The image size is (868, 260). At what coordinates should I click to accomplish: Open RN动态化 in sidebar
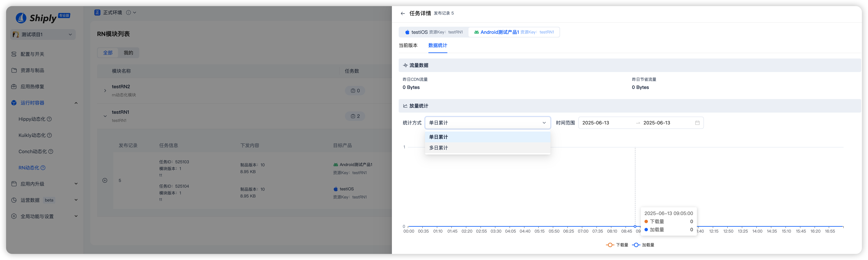[x=29, y=168]
